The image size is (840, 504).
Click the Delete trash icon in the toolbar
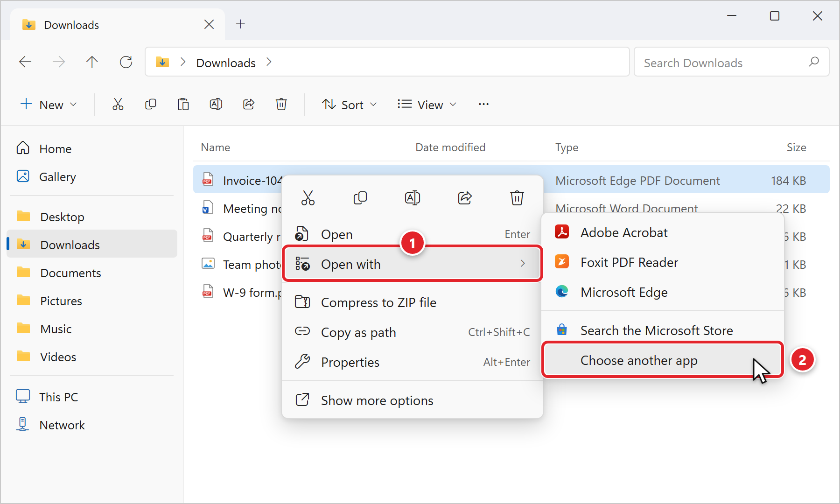[281, 105]
